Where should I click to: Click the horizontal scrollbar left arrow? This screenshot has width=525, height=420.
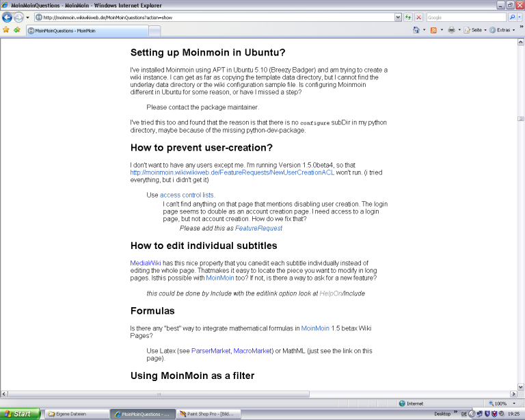coord(4,394)
